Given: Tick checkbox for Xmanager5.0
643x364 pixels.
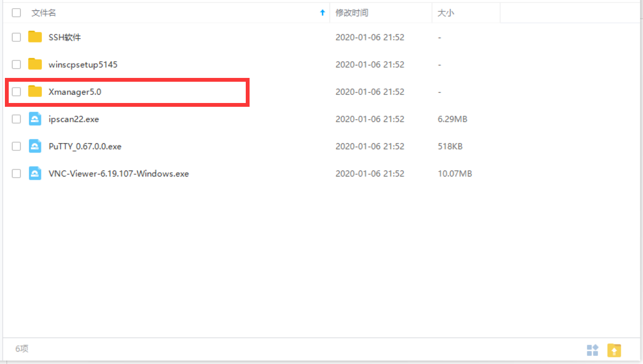Looking at the screenshot, I should click(16, 92).
